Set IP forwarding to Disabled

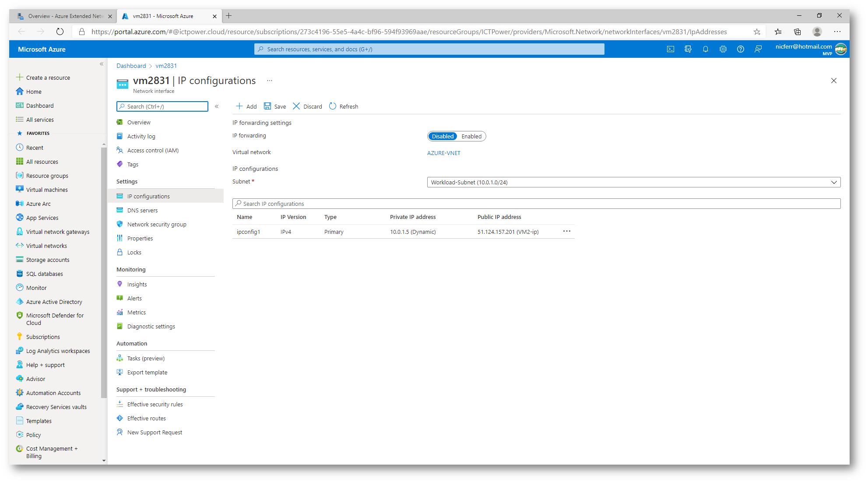click(x=443, y=136)
